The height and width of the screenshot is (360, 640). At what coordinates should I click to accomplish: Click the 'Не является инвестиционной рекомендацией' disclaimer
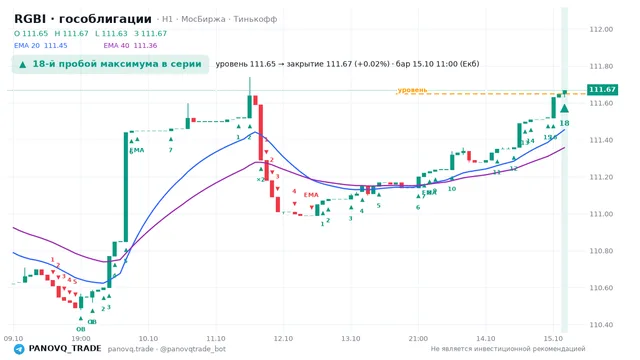click(508, 349)
